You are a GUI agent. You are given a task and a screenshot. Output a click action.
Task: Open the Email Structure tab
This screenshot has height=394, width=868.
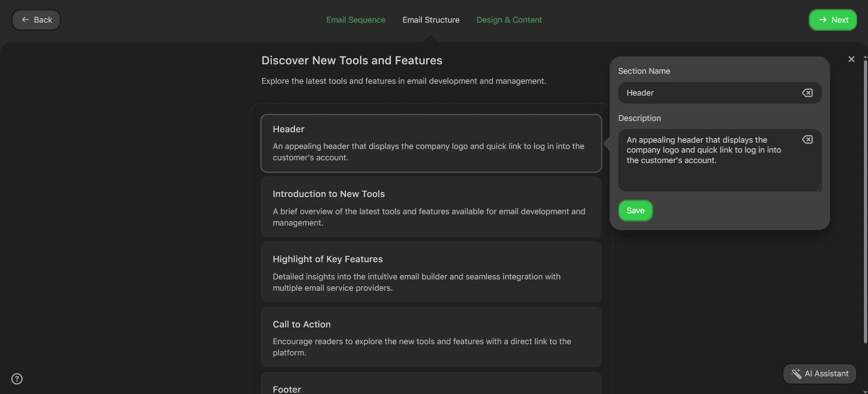click(431, 20)
